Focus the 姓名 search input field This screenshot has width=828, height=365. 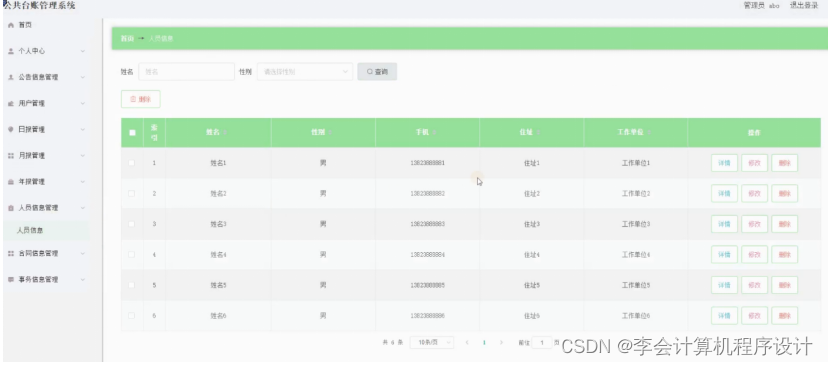[186, 71]
